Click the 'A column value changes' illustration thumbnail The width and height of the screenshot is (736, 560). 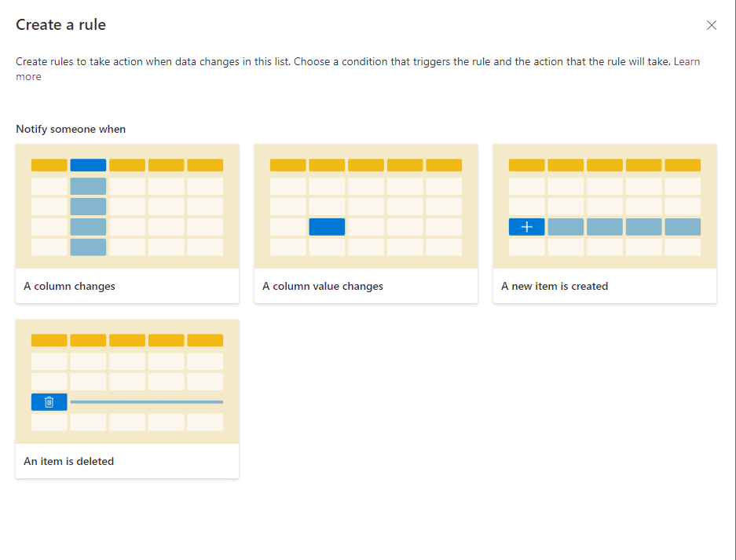pos(366,207)
